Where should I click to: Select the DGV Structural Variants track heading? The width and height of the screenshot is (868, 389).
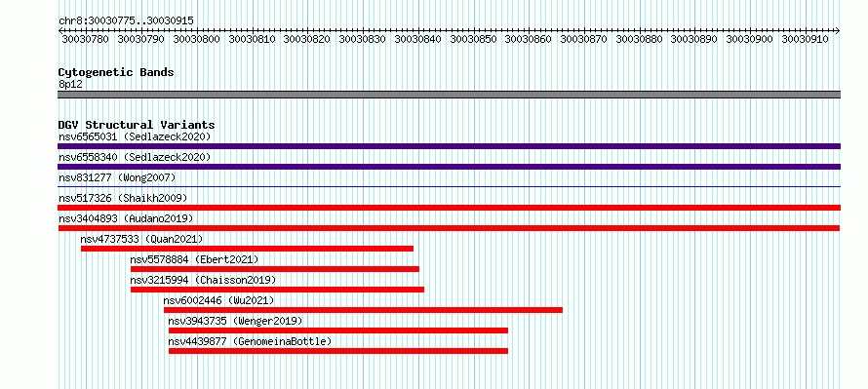click(x=137, y=125)
